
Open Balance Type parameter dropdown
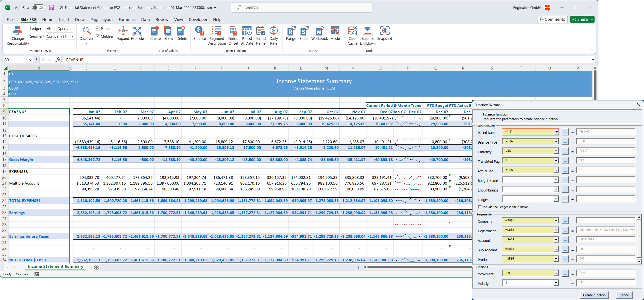click(x=556, y=142)
